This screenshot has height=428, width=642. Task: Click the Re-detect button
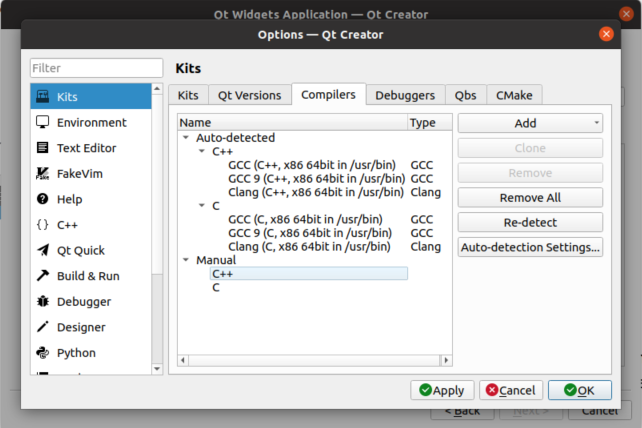coord(530,222)
